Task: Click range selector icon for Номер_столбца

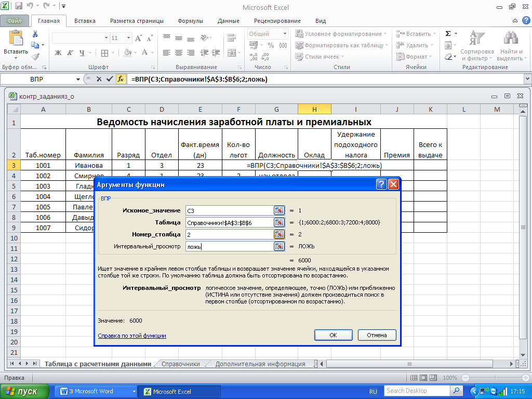Action: pyautogui.click(x=279, y=234)
